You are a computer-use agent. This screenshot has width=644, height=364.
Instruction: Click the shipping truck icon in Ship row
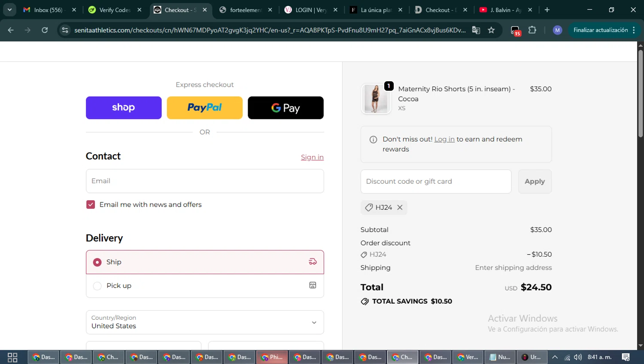tap(313, 262)
